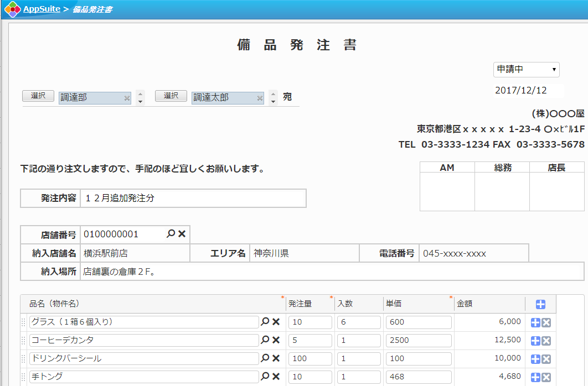
Task: Remove the 調達部 selection tag
Action: 127,98
